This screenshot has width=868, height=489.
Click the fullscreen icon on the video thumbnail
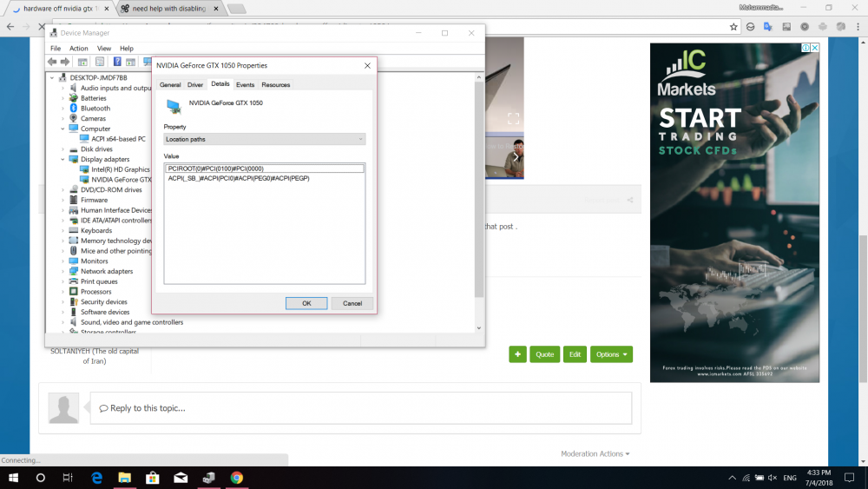(513, 118)
